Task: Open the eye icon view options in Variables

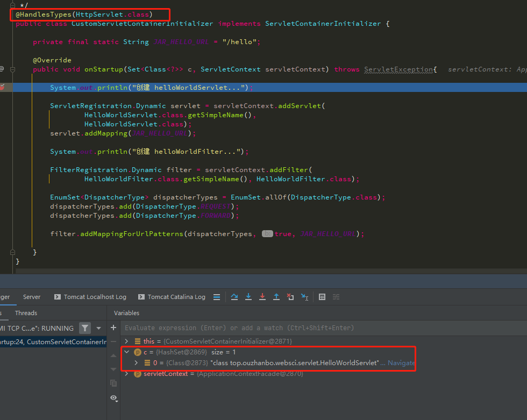Action: (x=114, y=398)
